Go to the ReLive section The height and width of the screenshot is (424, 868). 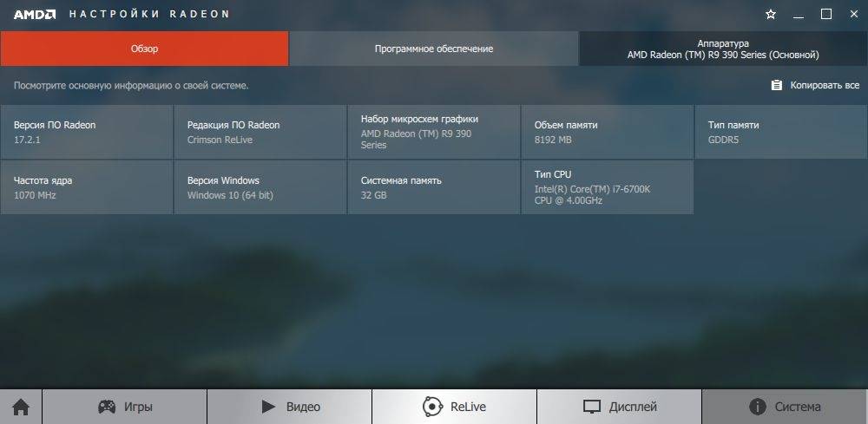click(454, 407)
